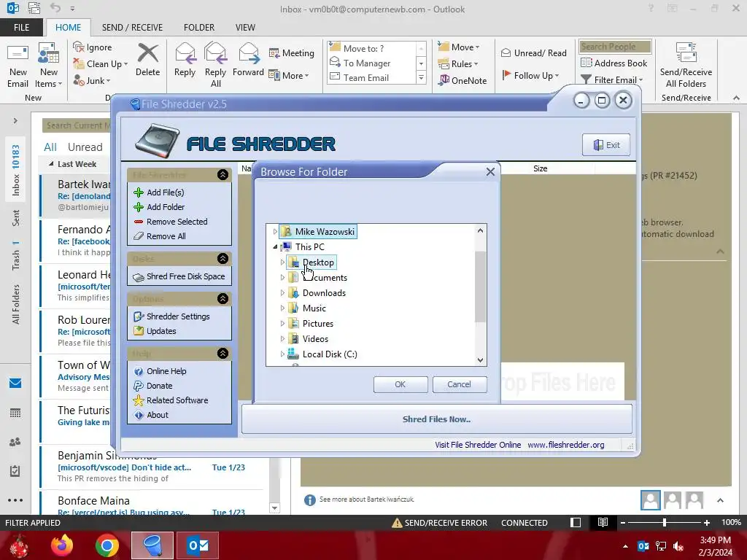This screenshot has height=560, width=747.
Task: Collapse the Last Week message group
Action: (x=51, y=164)
